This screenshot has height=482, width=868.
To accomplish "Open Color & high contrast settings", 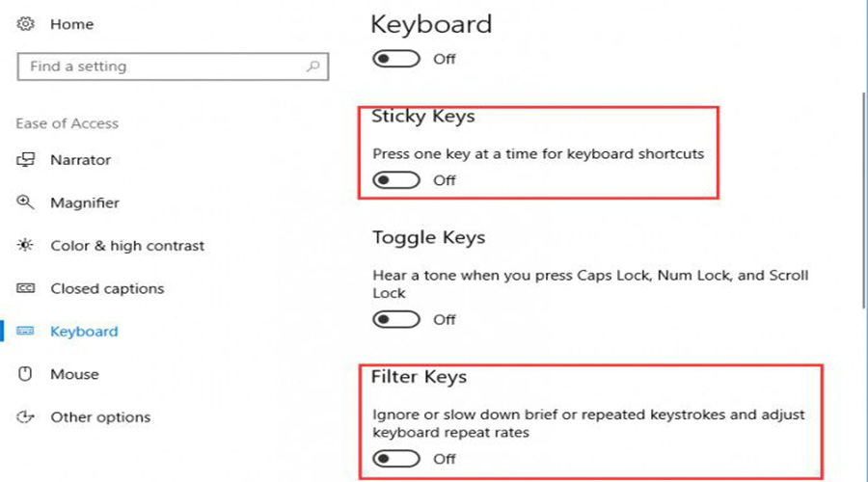I will coord(127,246).
